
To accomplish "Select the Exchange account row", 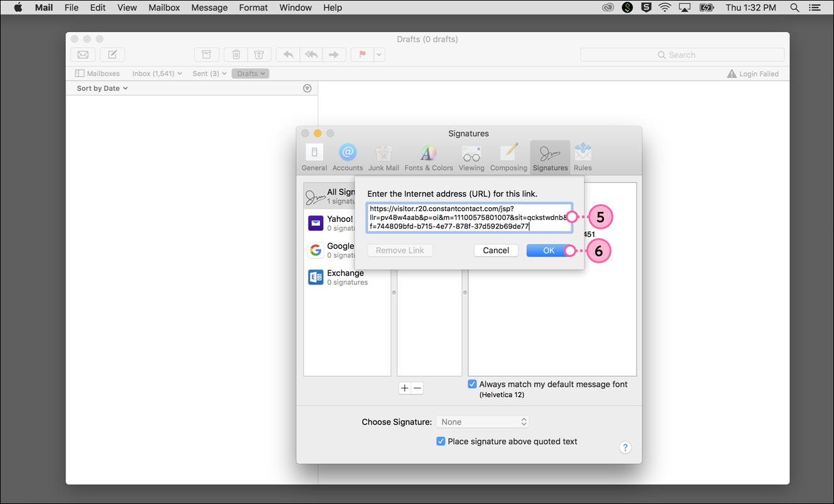I will tap(347, 277).
